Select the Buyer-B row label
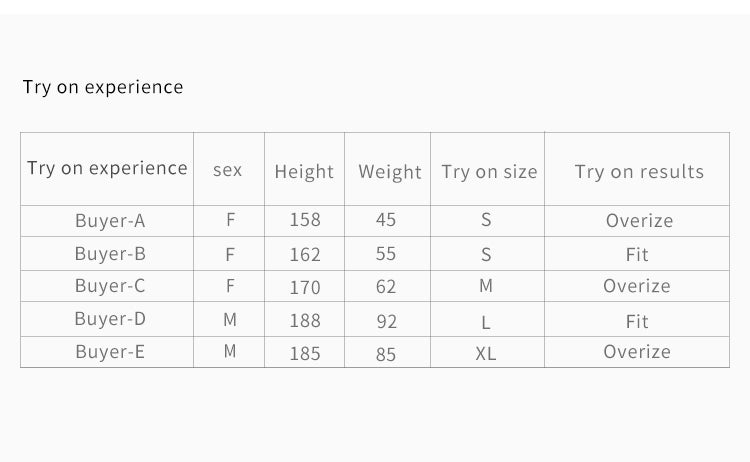This screenshot has width=750, height=462. (110, 254)
